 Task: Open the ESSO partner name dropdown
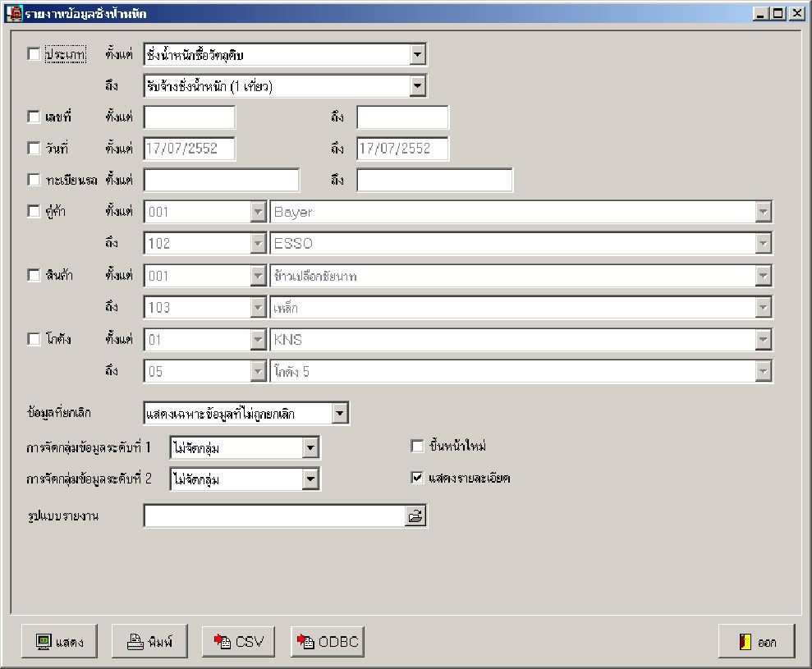[x=764, y=243]
